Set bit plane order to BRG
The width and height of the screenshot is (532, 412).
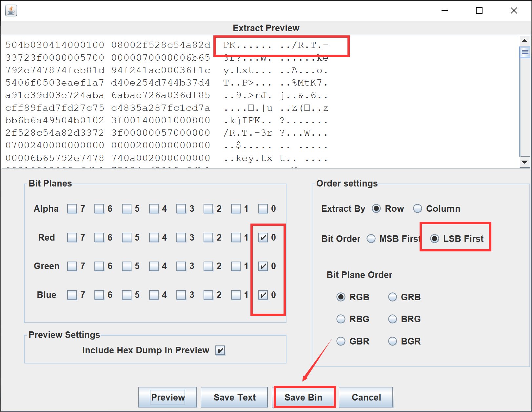392,319
